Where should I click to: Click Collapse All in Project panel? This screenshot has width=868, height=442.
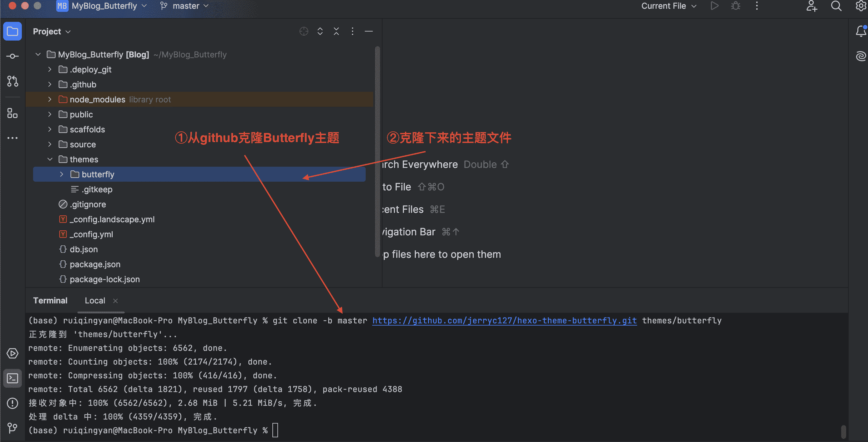(336, 31)
